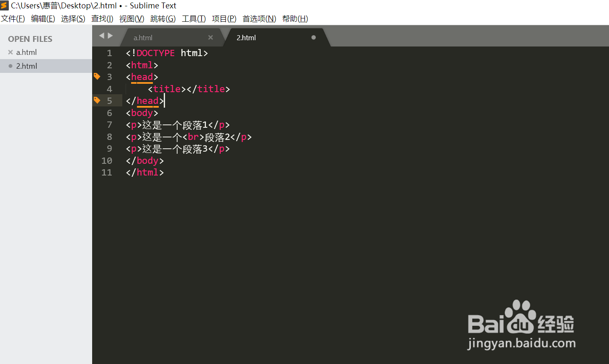Open the 编辑(E) menu
609x364 pixels.
coord(43,18)
